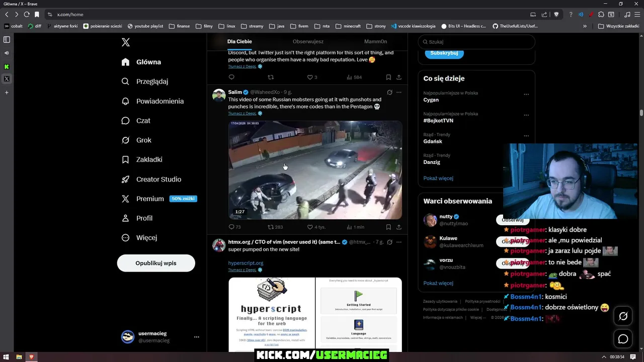Screen dimensions: 644x362
Task: Open more options on the htmx.org post
Action: (399, 242)
